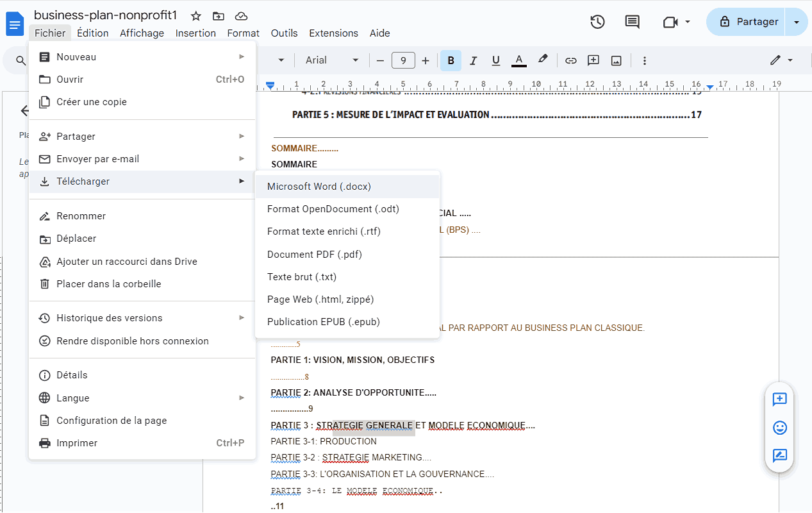812x513 pixels.
Task: Click the move-to-folder icon beside title
Action: 219,16
